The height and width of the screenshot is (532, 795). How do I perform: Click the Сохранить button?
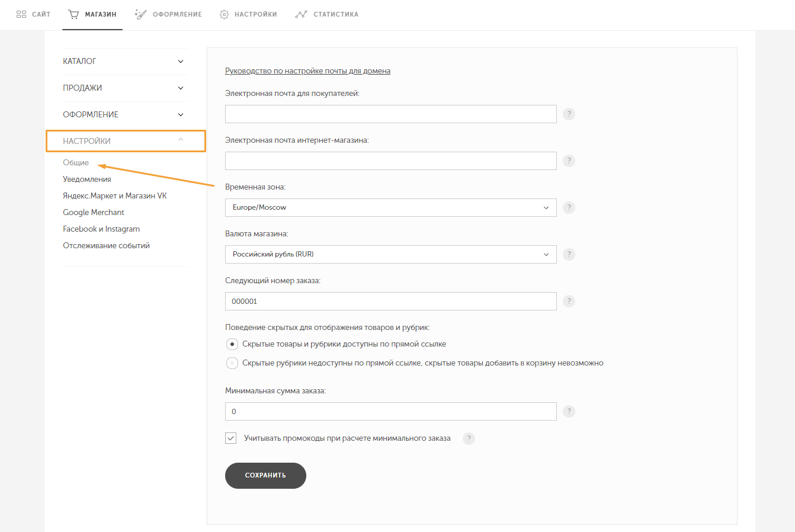[265, 476]
